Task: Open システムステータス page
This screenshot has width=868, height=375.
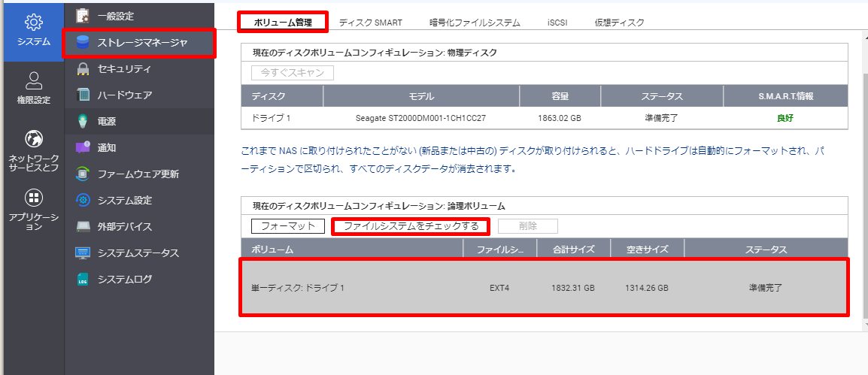Action: [x=139, y=253]
